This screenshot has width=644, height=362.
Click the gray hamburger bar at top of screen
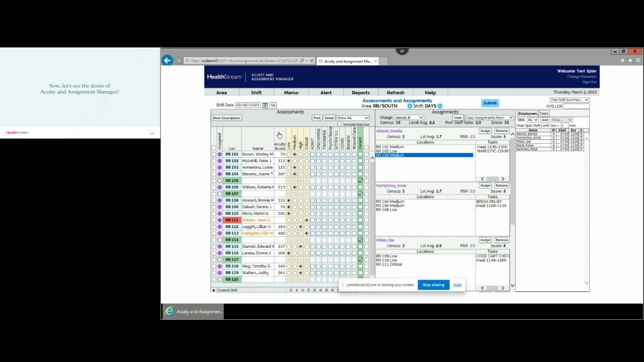point(401,51)
